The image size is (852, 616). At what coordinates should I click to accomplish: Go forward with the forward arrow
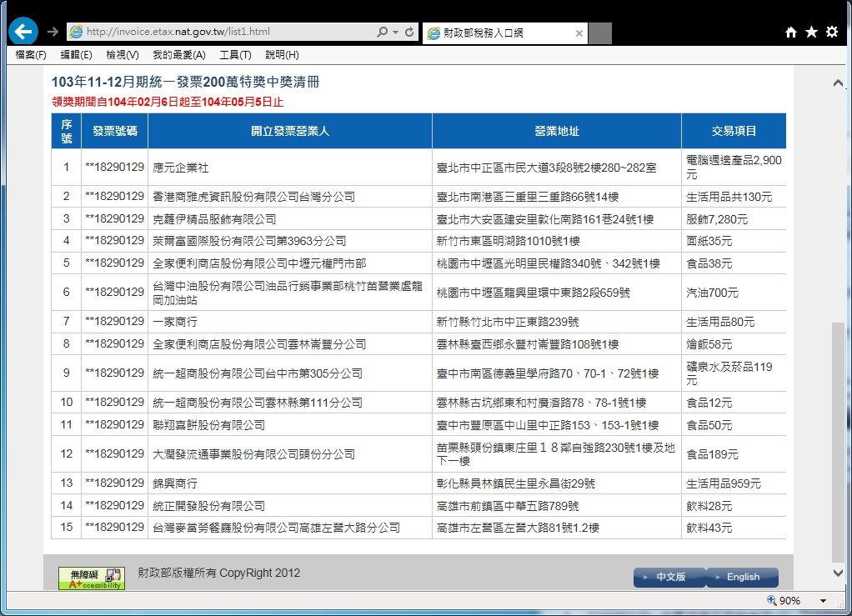(x=53, y=32)
